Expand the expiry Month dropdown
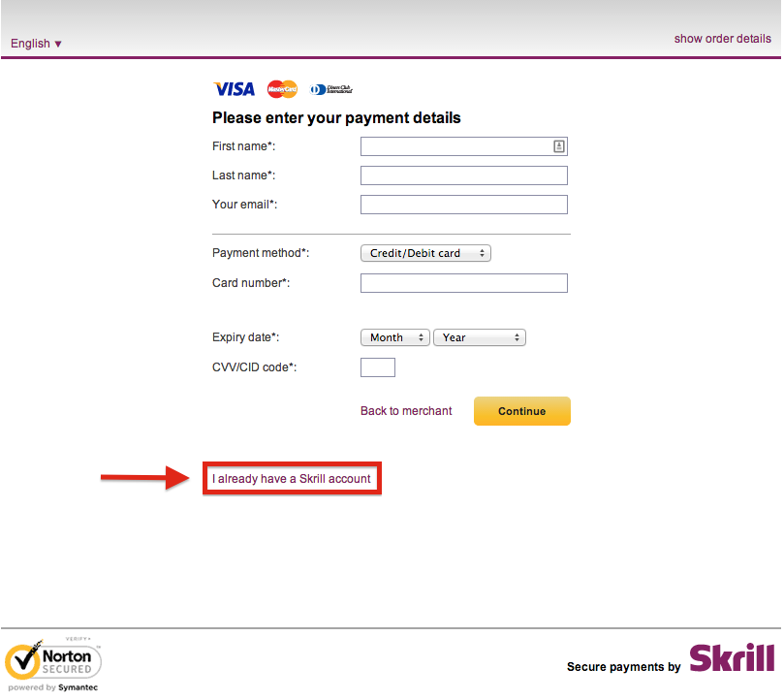Viewport: 784px width, 700px height. point(395,337)
